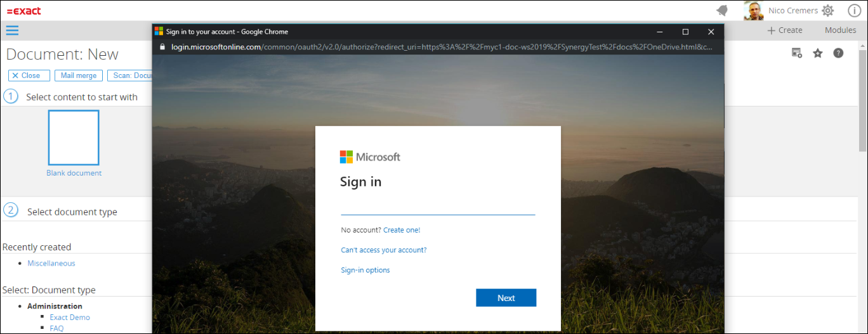Click the email input field in Sign in
Screen dimensions: 868x334
coord(438,207)
